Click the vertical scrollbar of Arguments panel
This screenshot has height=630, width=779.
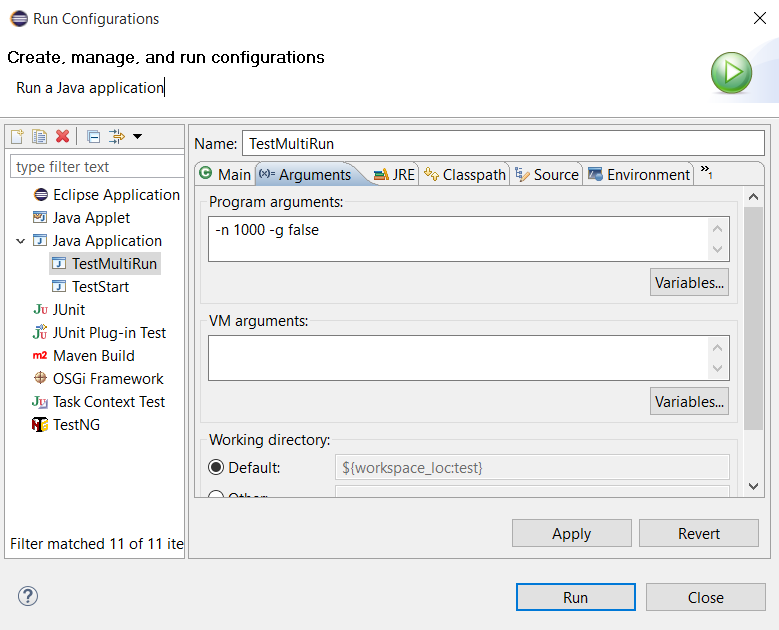754,320
